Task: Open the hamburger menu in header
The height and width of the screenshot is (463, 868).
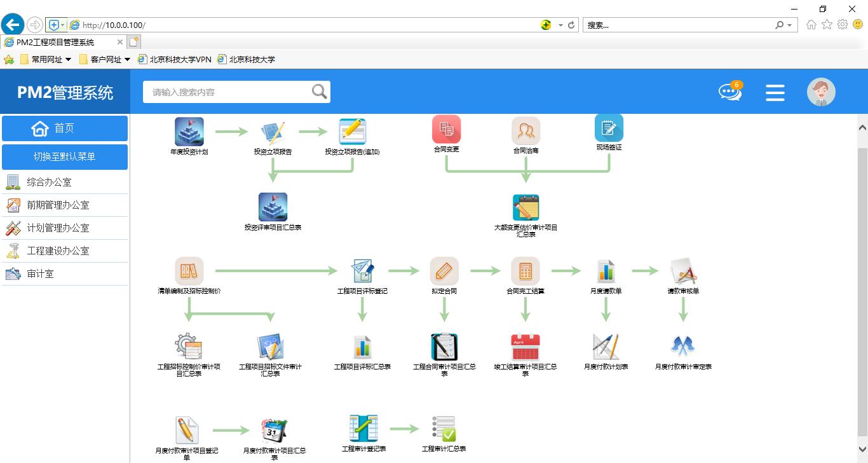Action: (775, 93)
